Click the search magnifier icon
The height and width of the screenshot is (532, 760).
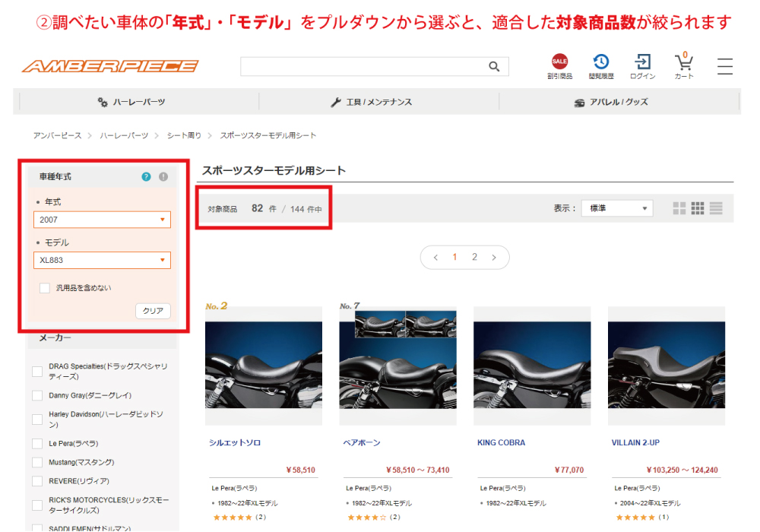tap(494, 66)
